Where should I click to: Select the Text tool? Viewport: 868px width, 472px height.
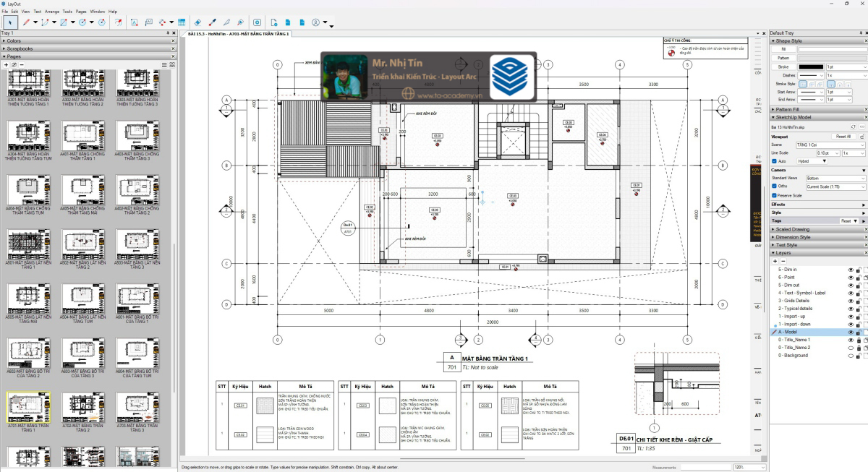(135, 22)
